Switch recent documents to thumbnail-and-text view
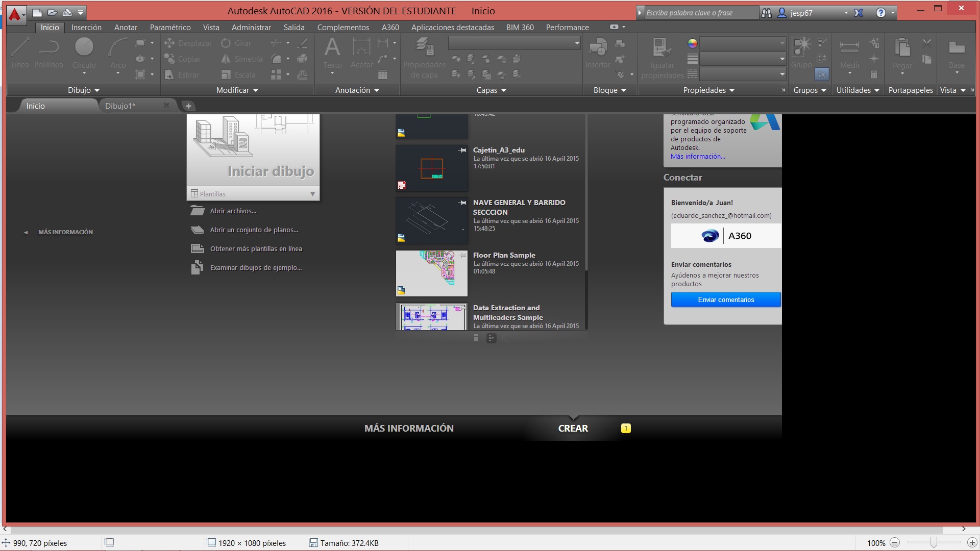 pos(492,338)
